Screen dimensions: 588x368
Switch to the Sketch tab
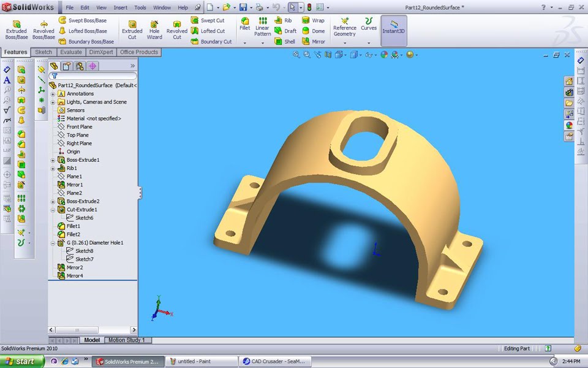43,52
